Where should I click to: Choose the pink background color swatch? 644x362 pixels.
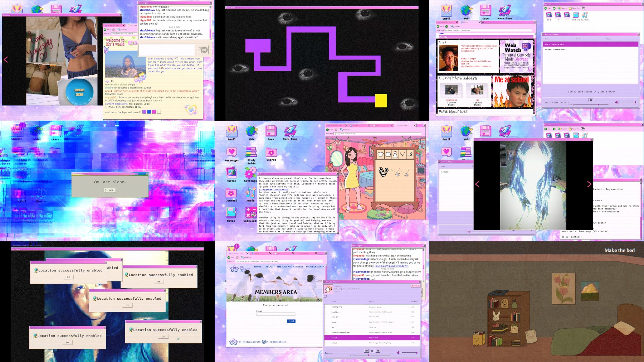point(154,112)
